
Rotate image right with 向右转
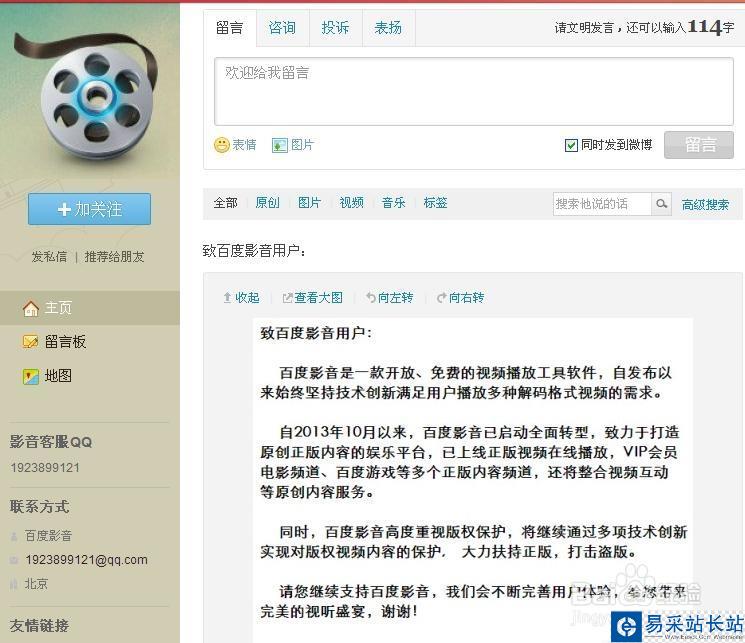tap(460, 298)
